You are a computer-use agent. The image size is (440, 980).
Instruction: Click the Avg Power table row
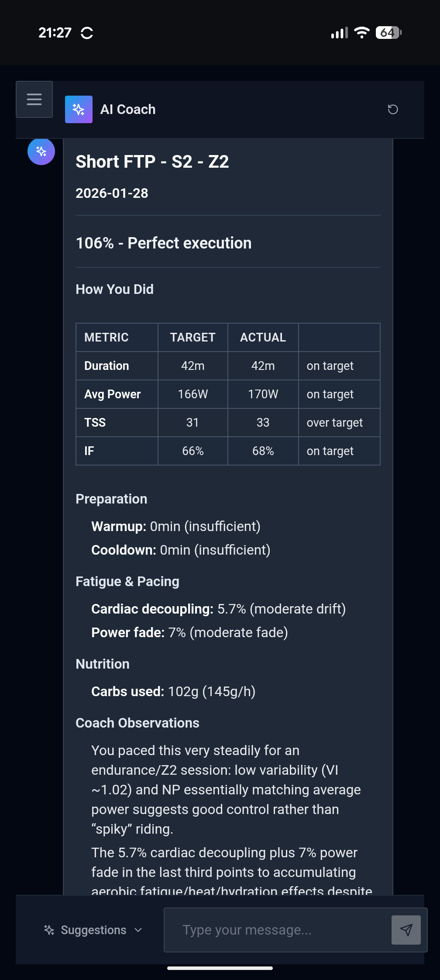click(227, 394)
